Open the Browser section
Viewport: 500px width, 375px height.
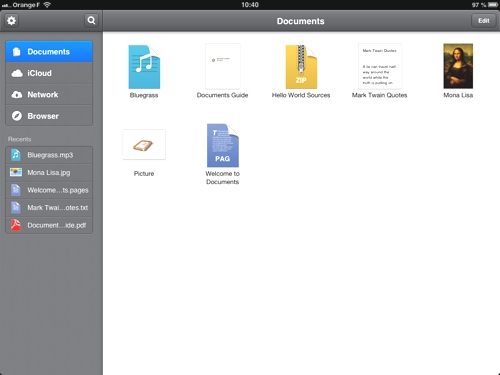coord(49,116)
